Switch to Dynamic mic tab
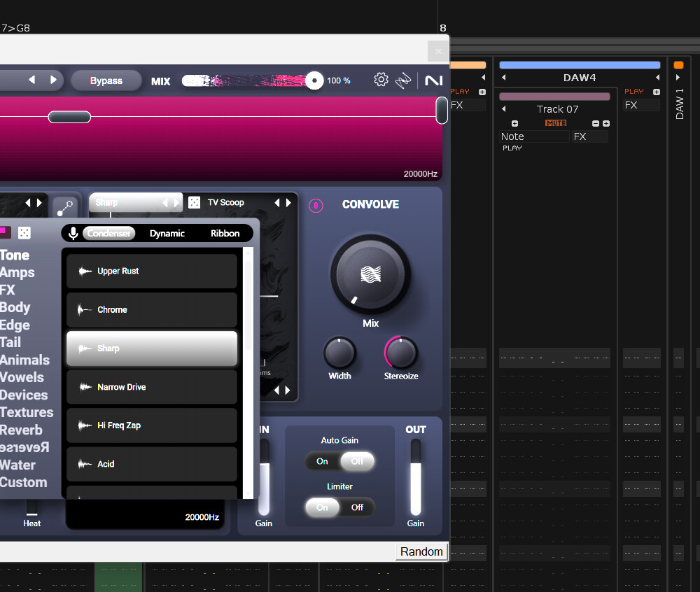Viewport: 700px width, 592px height. tap(167, 233)
